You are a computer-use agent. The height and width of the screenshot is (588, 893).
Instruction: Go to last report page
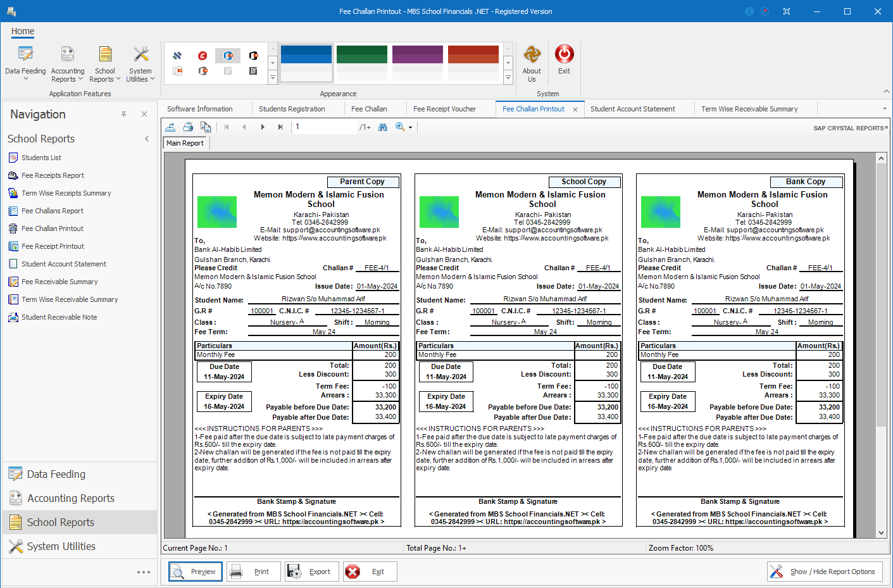point(280,127)
